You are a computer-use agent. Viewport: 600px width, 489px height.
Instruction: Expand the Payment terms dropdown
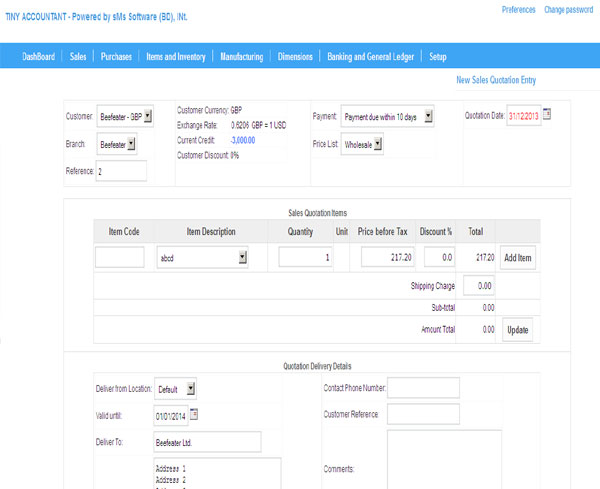coord(387,117)
